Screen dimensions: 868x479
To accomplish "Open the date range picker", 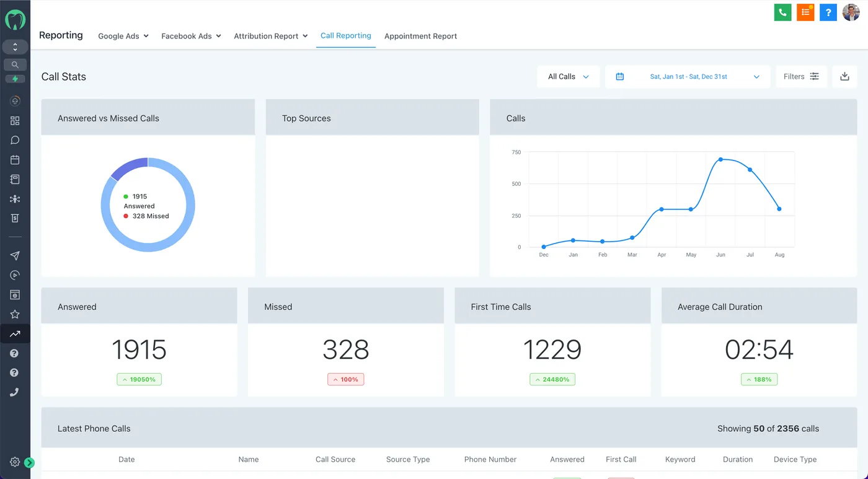I will tap(688, 77).
